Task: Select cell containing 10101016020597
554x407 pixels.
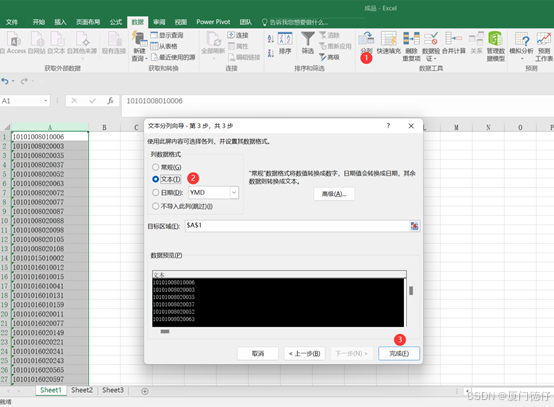Action: tap(50, 379)
